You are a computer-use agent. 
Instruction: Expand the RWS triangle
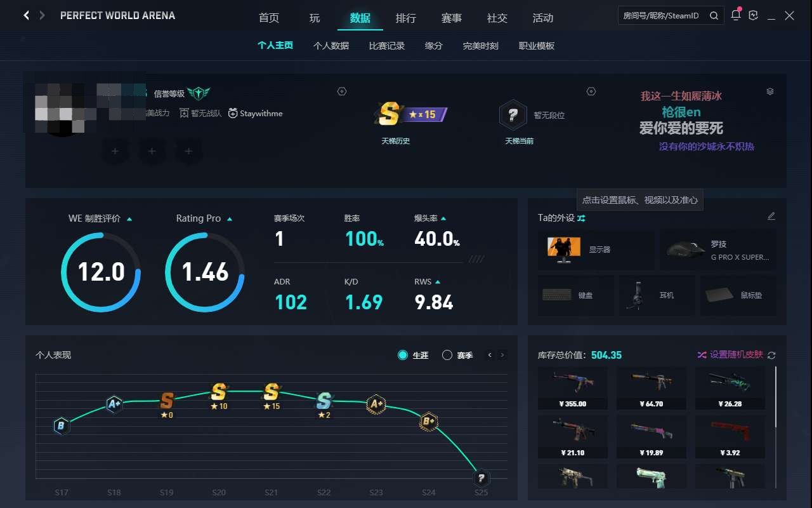pyautogui.click(x=438, y=282)
